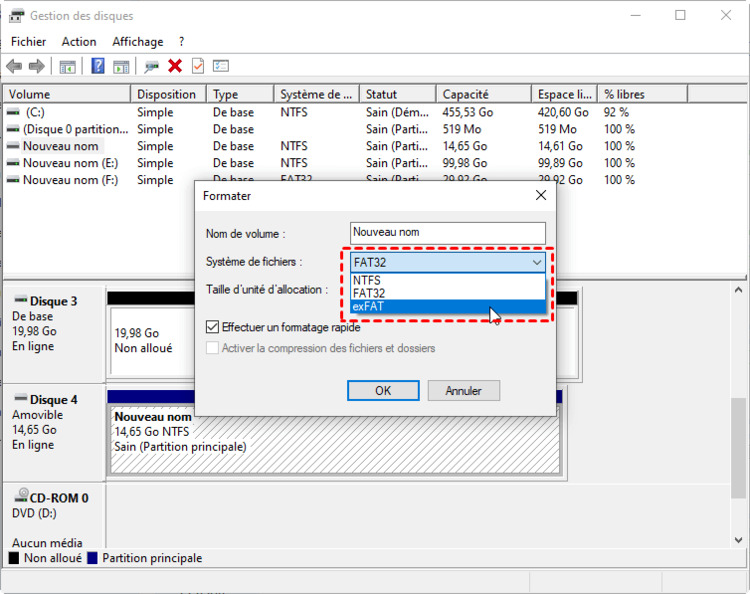Click the disk pane vertical scrollbar thumb
750x594 pixels.
(738, 447)
